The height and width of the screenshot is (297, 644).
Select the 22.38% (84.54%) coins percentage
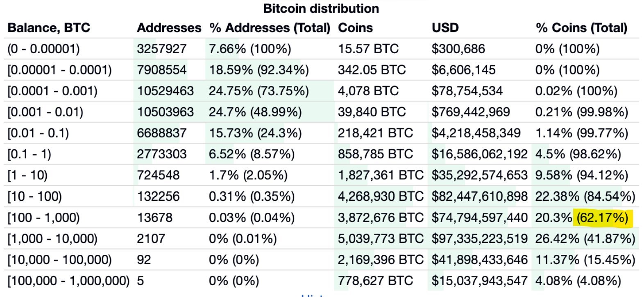(x=585, y=197)
